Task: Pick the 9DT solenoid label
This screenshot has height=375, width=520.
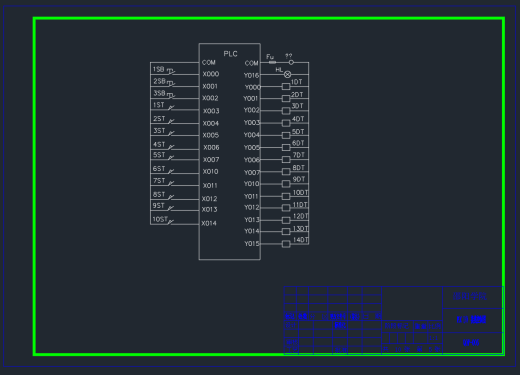Action: 299,179
